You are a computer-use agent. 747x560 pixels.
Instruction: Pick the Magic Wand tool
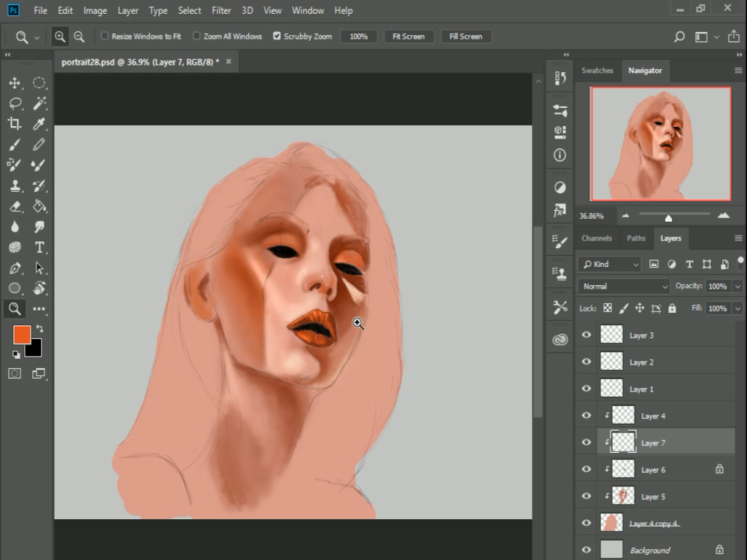pyautogui.click(x=39, y=103)
